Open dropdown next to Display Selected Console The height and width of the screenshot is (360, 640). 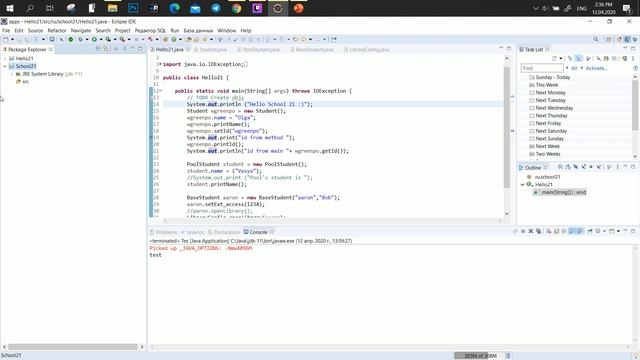click(x=604, y=231)
